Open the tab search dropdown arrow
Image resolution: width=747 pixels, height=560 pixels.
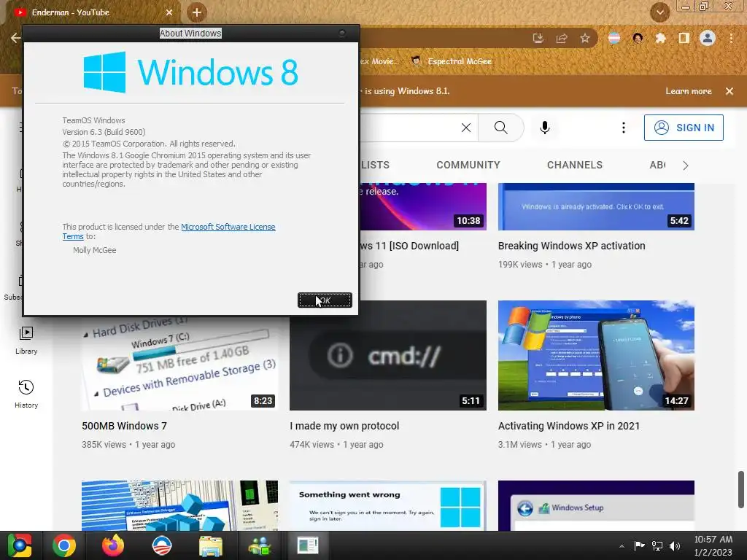660,12
